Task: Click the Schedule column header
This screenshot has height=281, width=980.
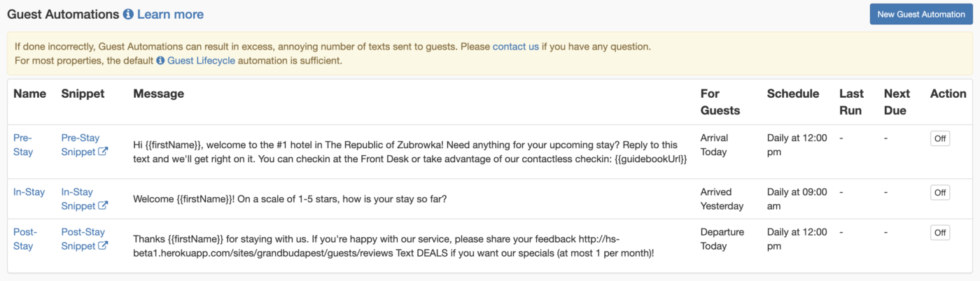Action: pyautogui.click(x=793, y=94)
